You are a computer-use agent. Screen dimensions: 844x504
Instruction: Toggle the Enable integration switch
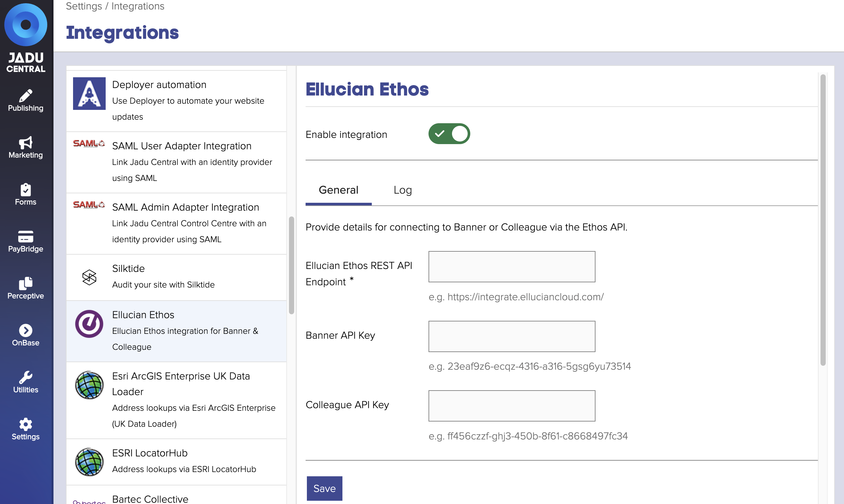pos(449,134)
